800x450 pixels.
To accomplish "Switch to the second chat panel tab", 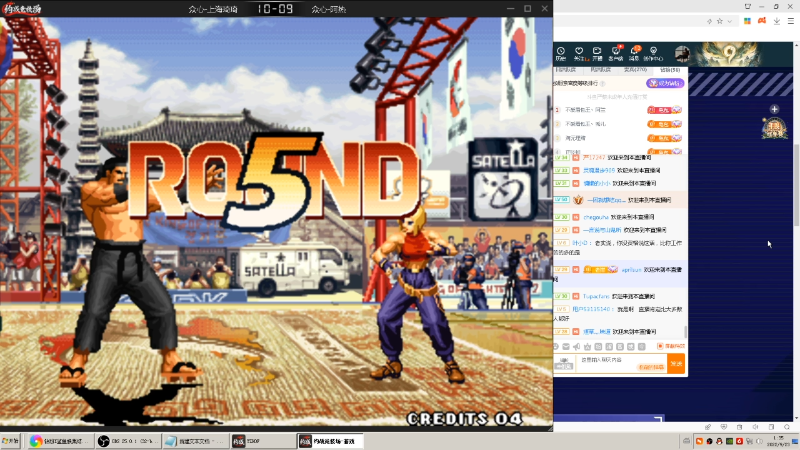I will click(601, 70).
